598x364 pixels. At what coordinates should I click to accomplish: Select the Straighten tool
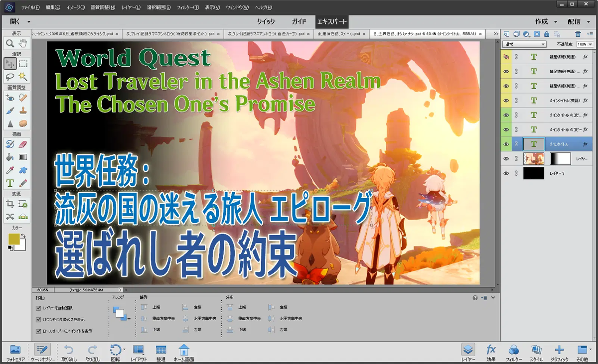[x=23, y=217]
